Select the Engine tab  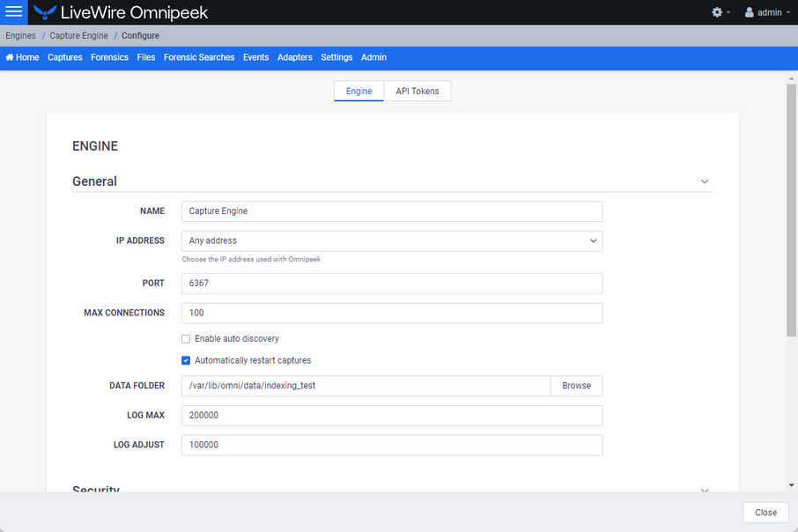[358, 91]
